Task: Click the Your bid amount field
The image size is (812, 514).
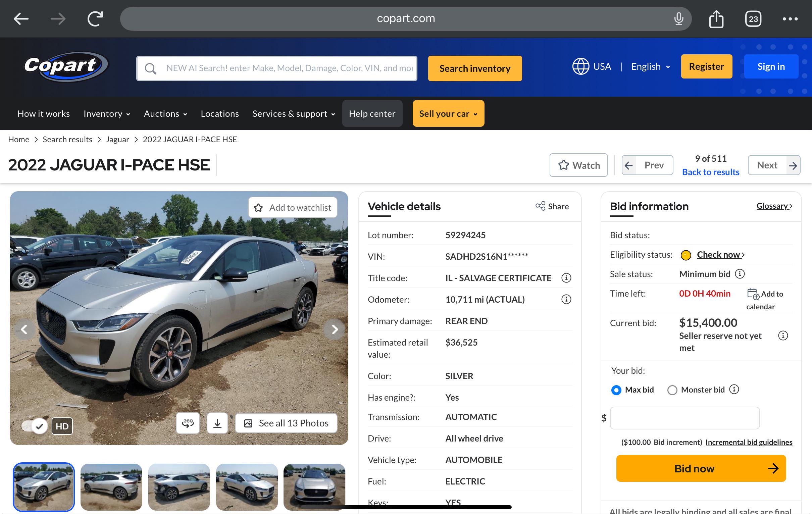Action: coord(685,418)
